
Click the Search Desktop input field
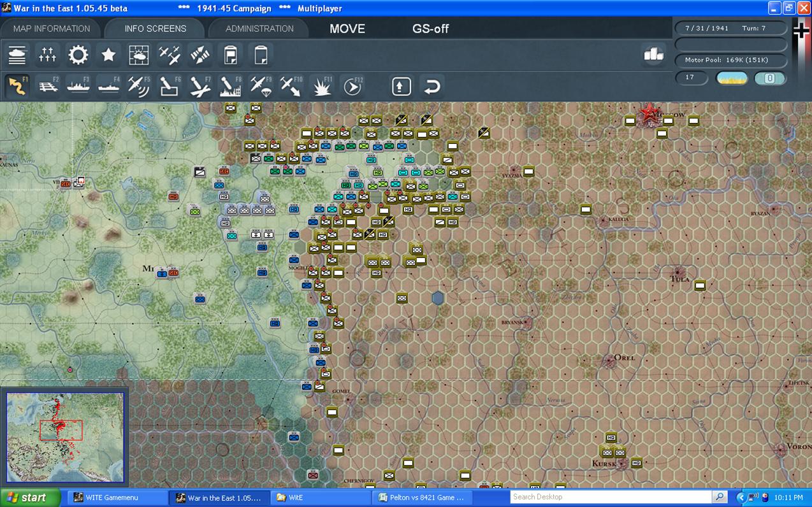pos(611,497)
